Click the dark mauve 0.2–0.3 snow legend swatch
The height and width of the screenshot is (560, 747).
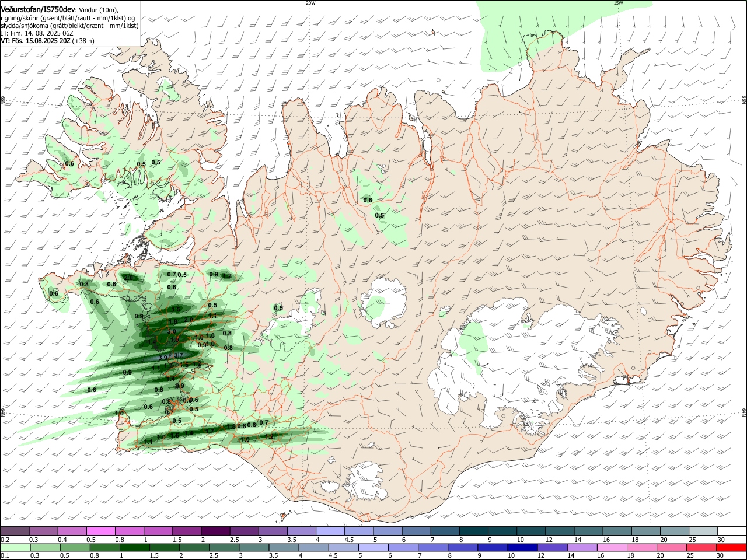pyautogui.click(x=15, y=531)
